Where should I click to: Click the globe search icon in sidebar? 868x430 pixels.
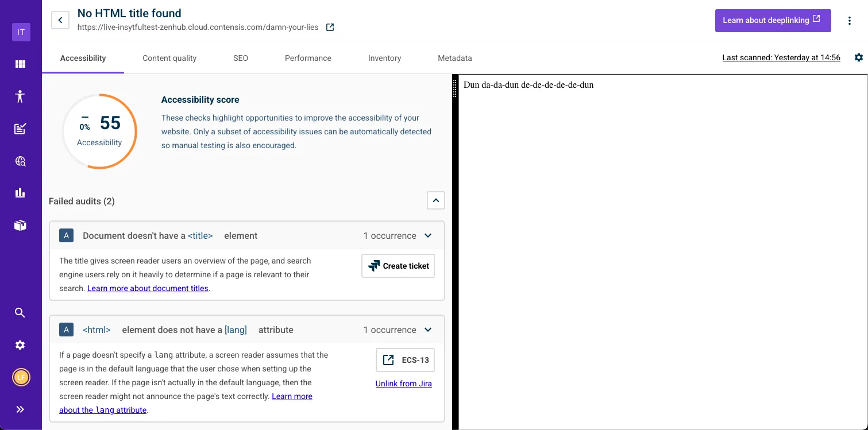click(20, 161)
